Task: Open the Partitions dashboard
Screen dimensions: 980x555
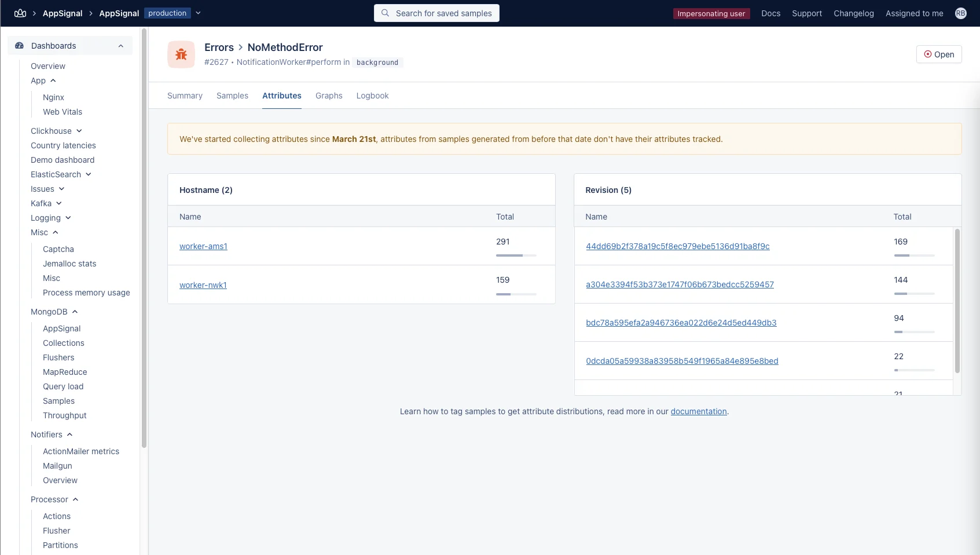Action: pyautogui.click(x=60, y=545)
